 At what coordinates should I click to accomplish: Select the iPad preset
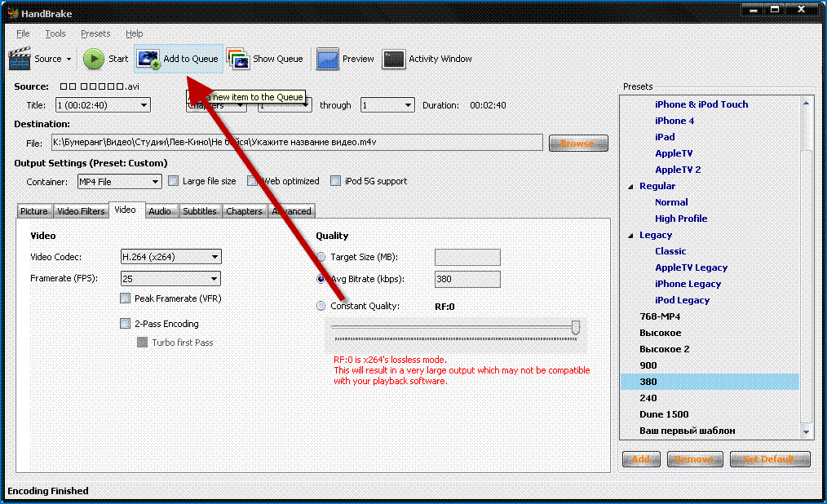665,137
